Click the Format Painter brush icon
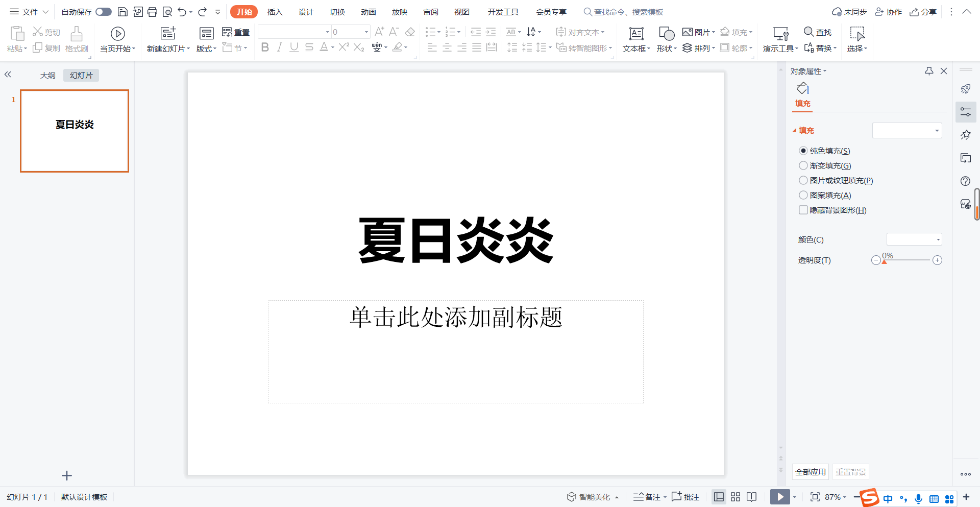The image size is (980, 507). 77,34
